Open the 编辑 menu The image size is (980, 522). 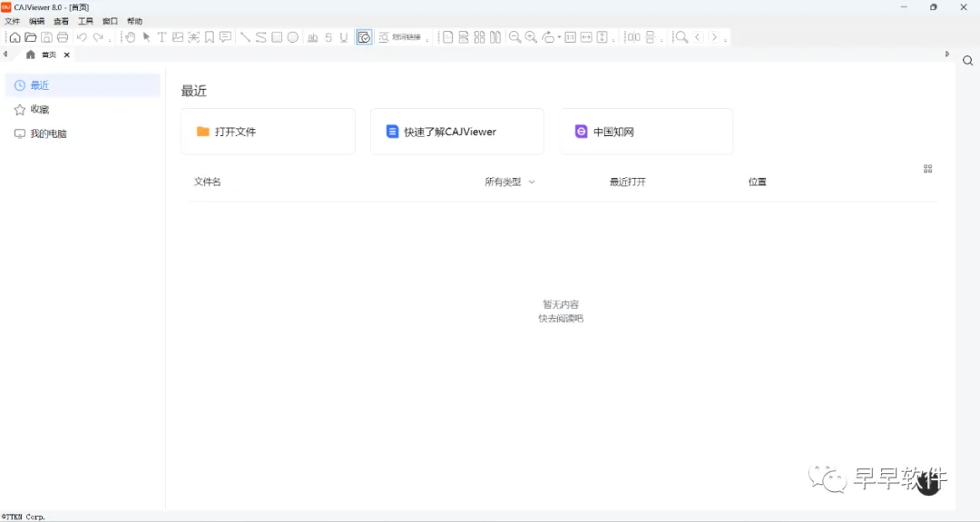click(x=37, y=21)
